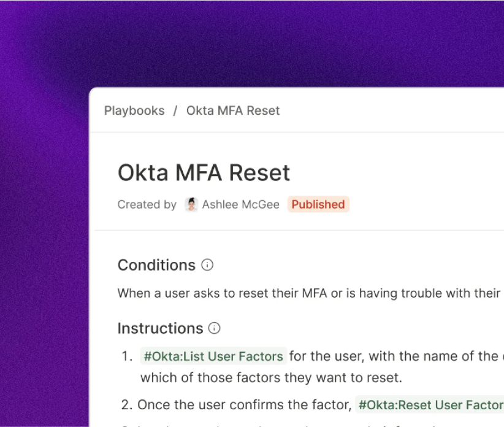Click 'Once the user confirms the factor' text
The height and width of the screenshot is (427, 504).
coord(245,405)
